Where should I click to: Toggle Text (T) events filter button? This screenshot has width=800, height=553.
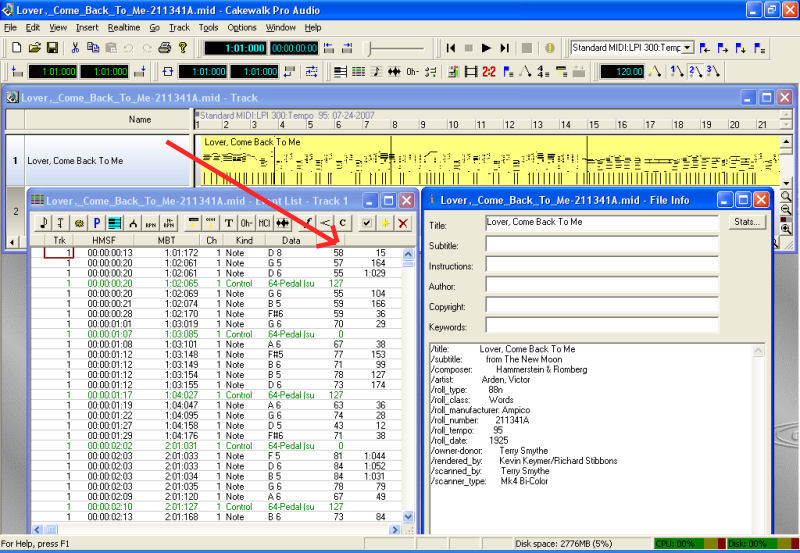click(x=229, y=222)
